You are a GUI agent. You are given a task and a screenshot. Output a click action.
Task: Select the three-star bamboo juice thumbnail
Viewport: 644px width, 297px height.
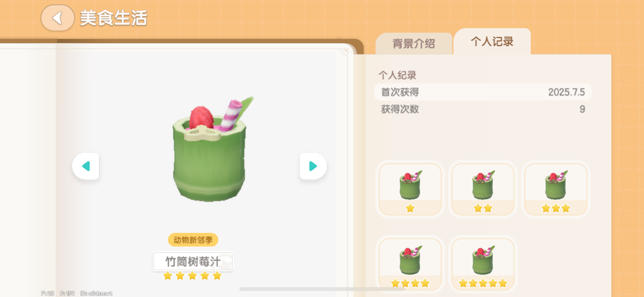pyautogui.click(x=556, y=189)
